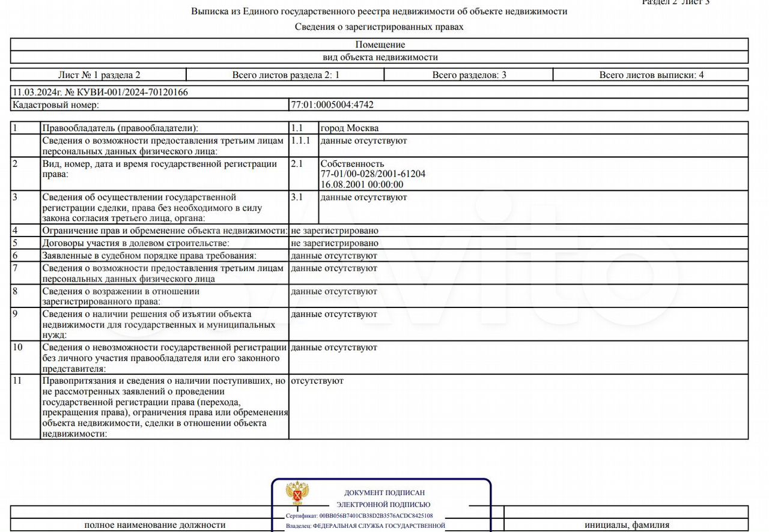Click 'Сведения о возражении в отношении зарегистрированного права' label
769x532 pixels.
[121, 297]
